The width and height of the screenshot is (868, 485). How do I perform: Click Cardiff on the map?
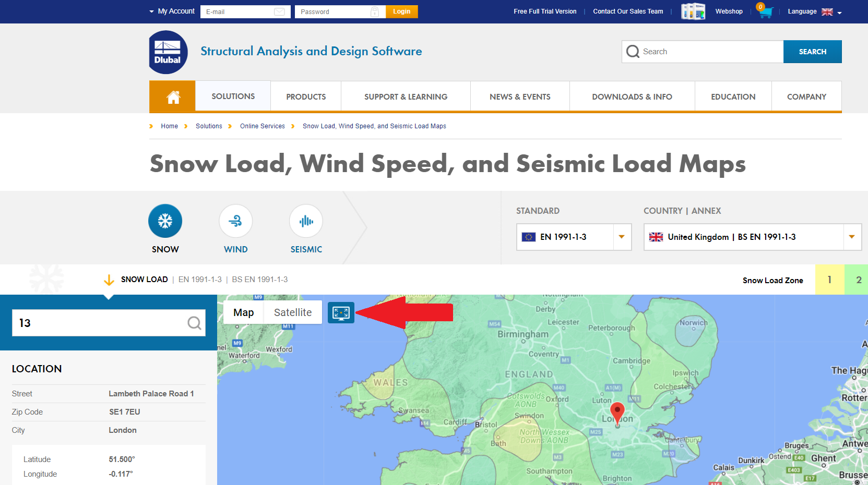coord(456,422)
